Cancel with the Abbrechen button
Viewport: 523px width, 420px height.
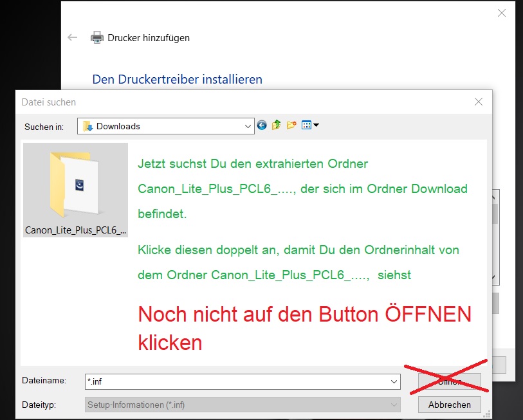click(449, 405)
